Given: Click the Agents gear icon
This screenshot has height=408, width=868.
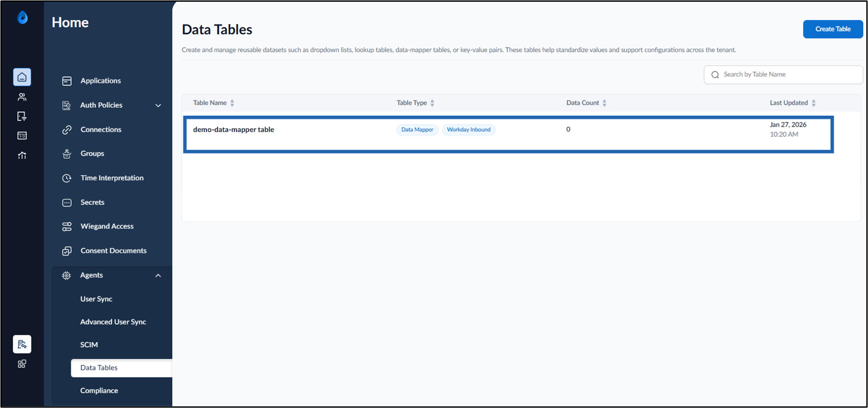Looking at the screenshot, I should click(67, 275).
